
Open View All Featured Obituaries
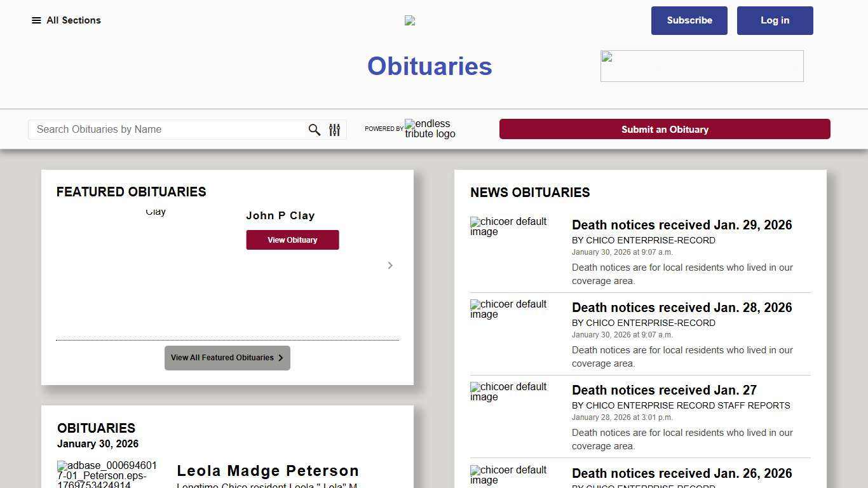click(227, 358)
